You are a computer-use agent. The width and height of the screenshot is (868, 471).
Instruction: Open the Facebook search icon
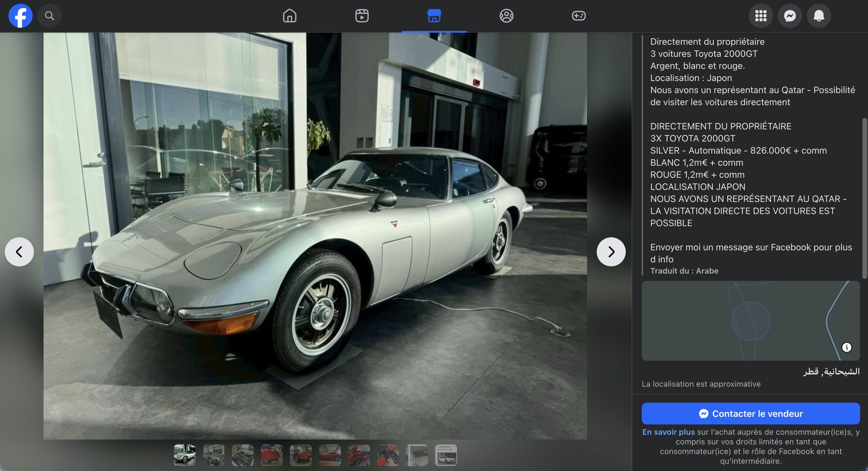tap(50, 16)
